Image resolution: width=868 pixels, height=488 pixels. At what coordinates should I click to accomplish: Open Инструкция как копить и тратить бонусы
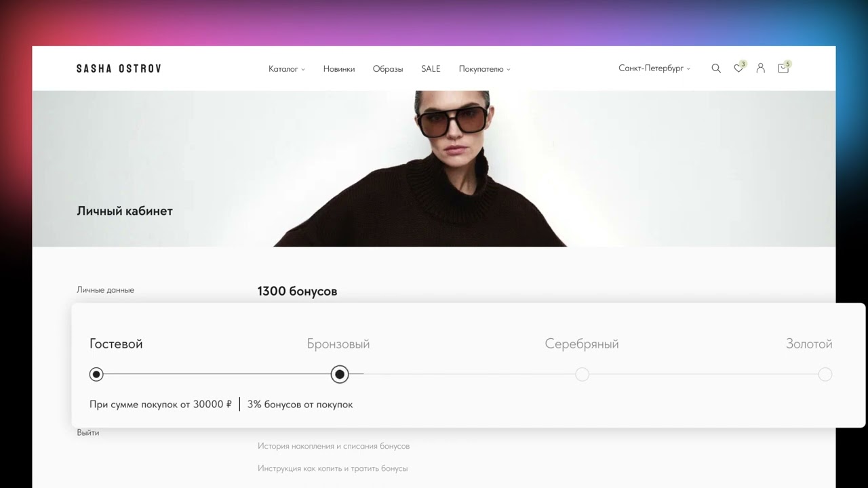tap(332, 468)
